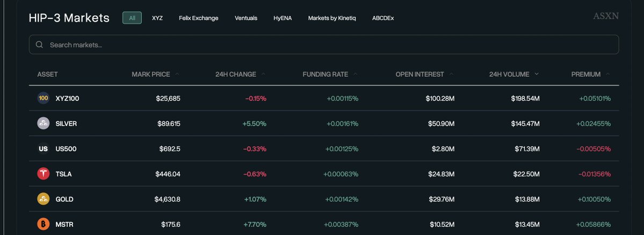Sort by Mark Price arrow
Image resolution: width=644 pixels, height=235 pixels.
(x=177, y=74)
